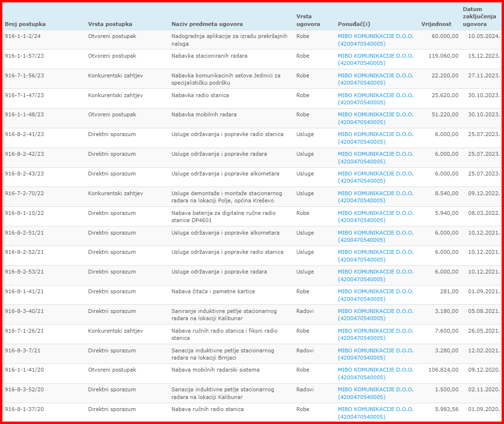The height and width of the screenshot is (424, 504).
Task: Click the date 02.11.2020.
Action: coord(484,389)
